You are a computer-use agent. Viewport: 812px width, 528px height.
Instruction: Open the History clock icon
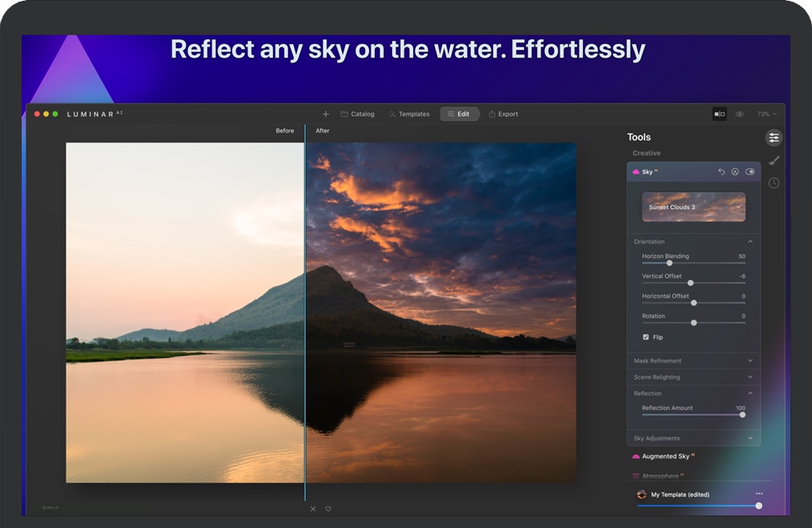(x=774, y=183)
